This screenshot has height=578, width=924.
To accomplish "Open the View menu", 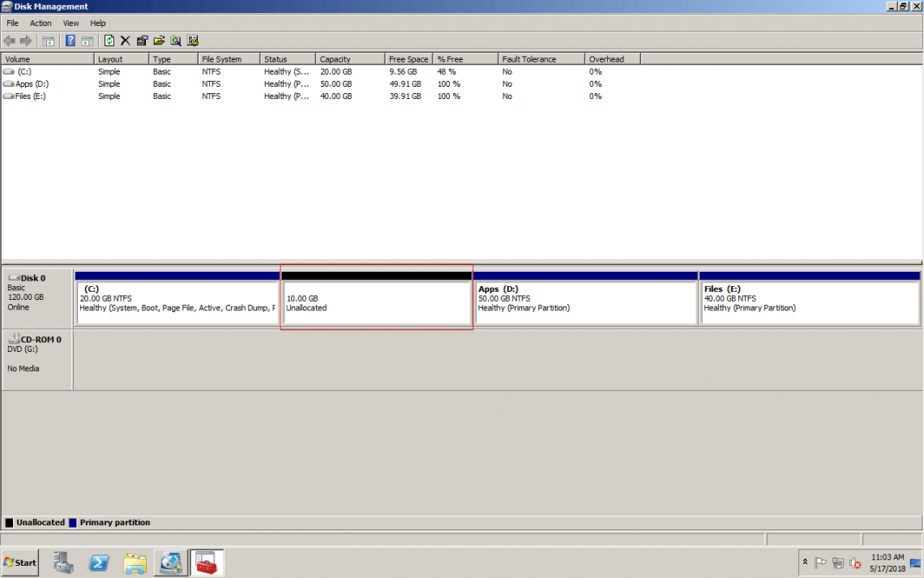I will point(71,24).
